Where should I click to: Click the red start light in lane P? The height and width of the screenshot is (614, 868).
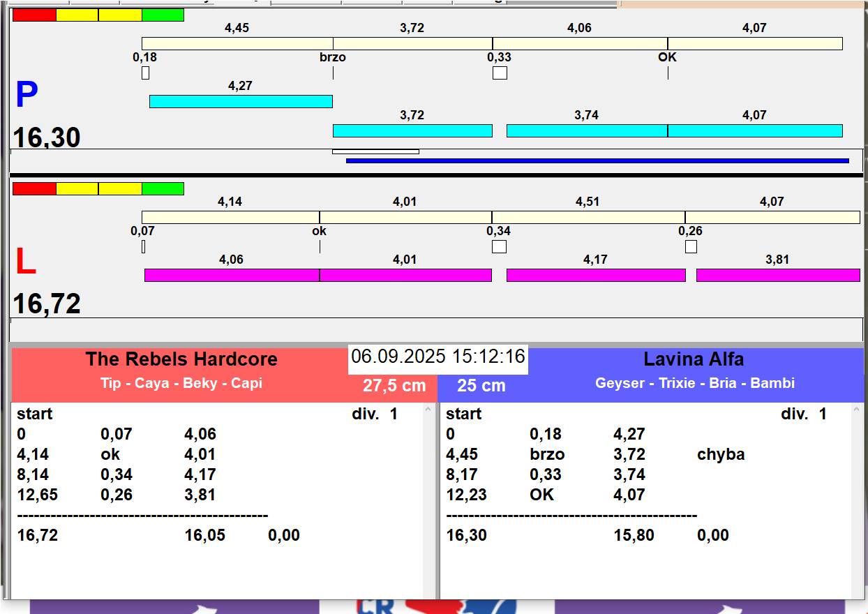click(x=34, y=15)
